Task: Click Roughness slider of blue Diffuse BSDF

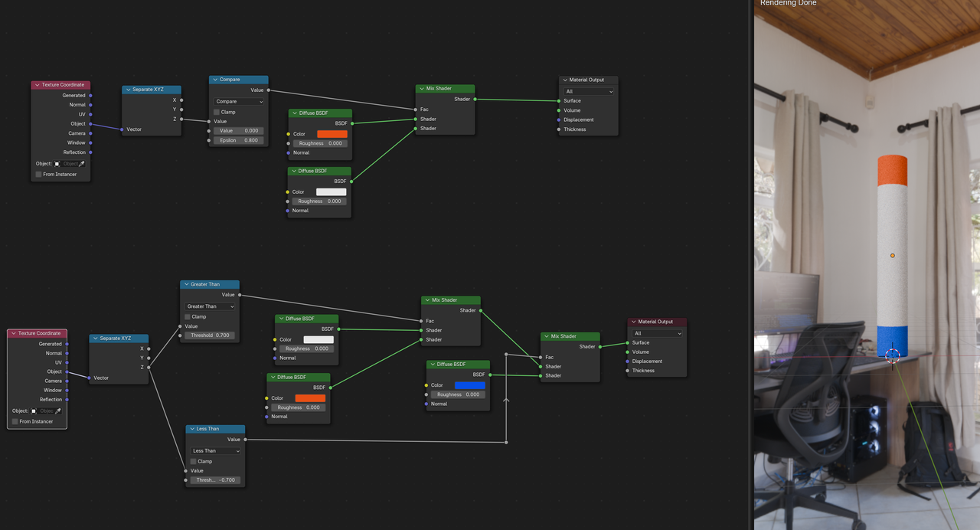Action: tap(459, 394)
